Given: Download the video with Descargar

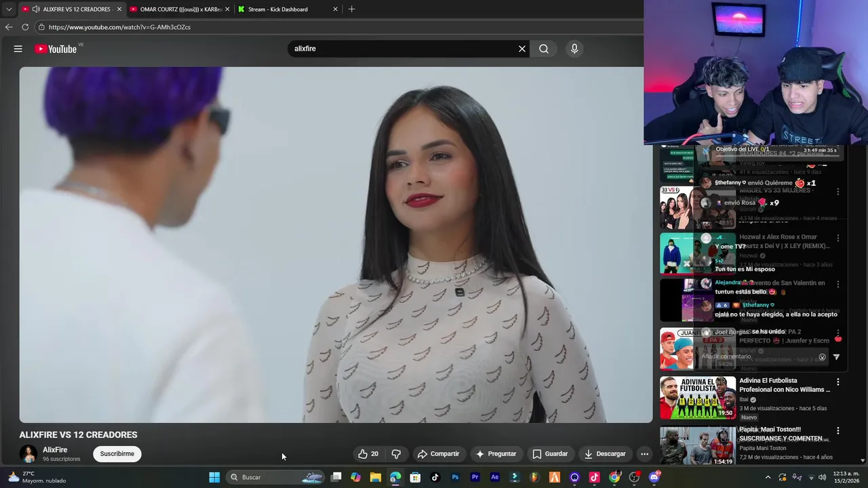Looking at the screenshot, I should coord(605,454).
